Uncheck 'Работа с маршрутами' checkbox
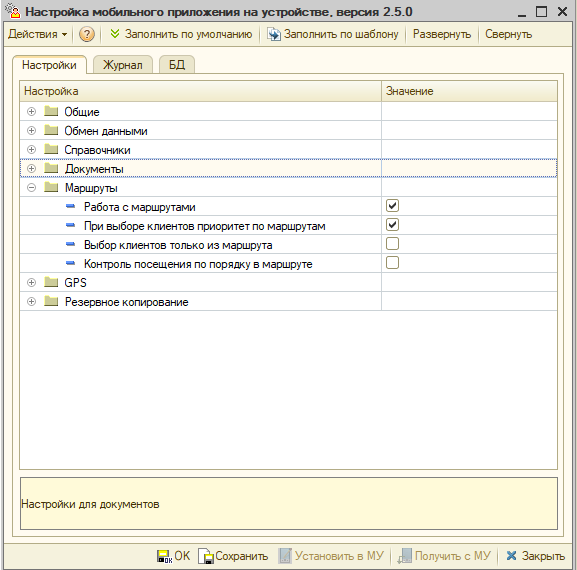Image resolution: width=577 pixels, height=570 pixels. (x=392, y=206)
